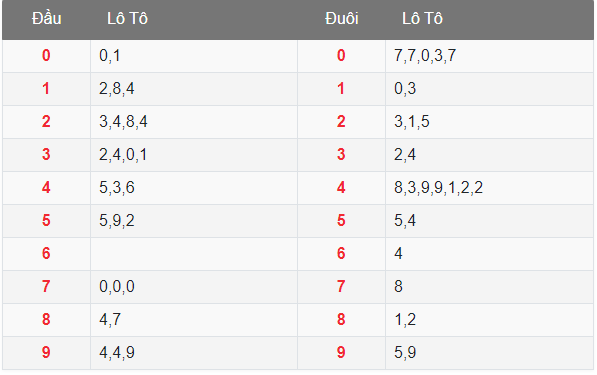Image resolution: width=597 pixels, height=375 pixels.
Task: Select the Đầu cell showing 4,7
Action: click(x=194, y=320)
